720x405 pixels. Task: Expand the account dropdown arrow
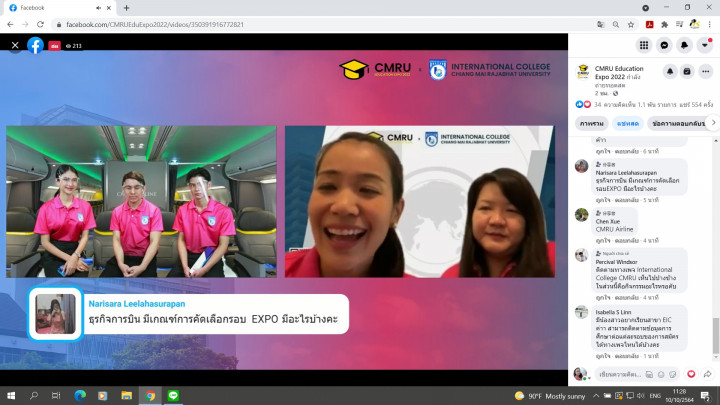[x=704, y=45]
